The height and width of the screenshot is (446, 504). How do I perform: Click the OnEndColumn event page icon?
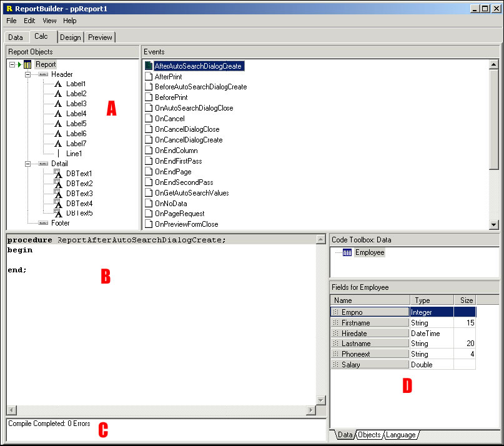[x=149, y=150]
